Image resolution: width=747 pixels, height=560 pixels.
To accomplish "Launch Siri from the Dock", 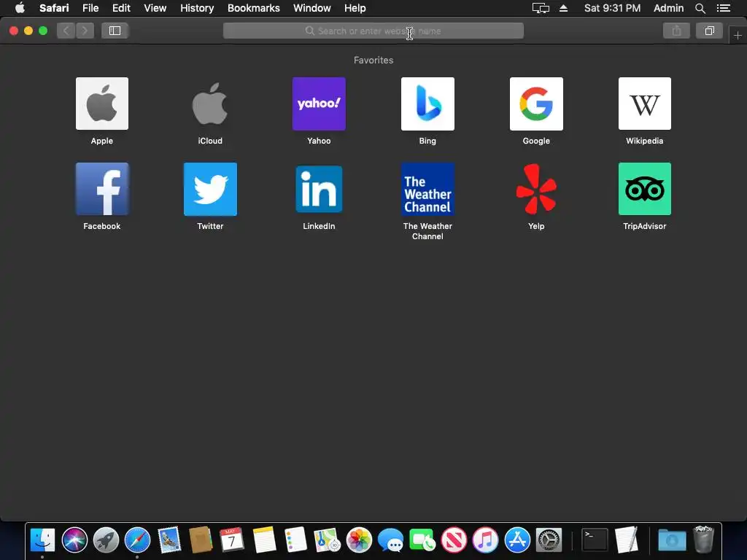I will pos(74,540).
